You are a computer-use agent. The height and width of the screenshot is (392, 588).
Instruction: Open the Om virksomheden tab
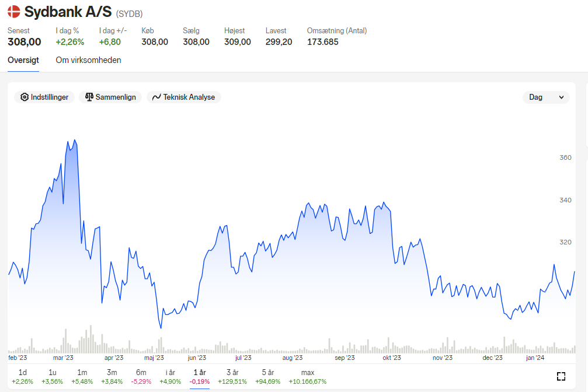coord(89,60)
